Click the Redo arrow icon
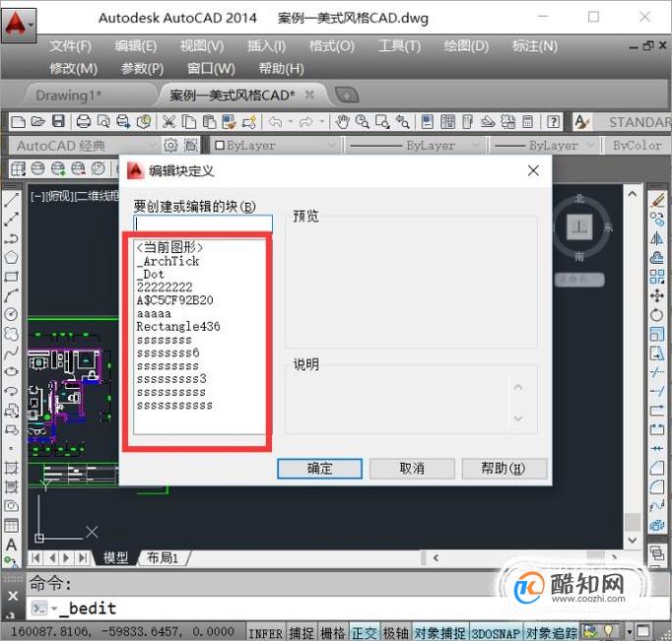Image resolution: width=672 pixels, height=641 pixels. point(305,122)
